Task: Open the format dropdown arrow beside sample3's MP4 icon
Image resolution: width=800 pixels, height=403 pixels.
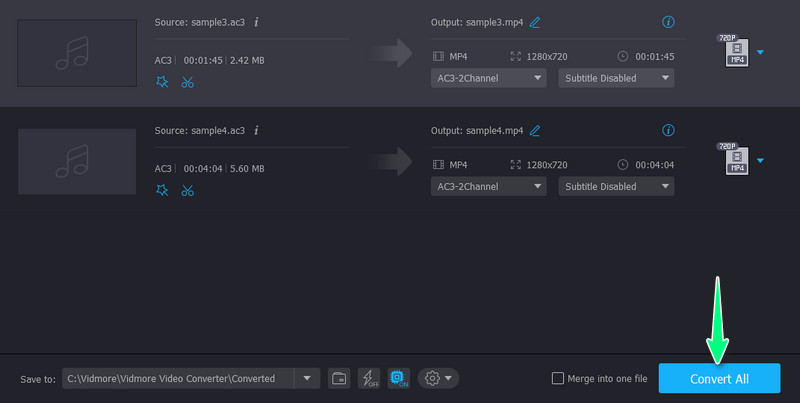Action: tap(760, 52)
